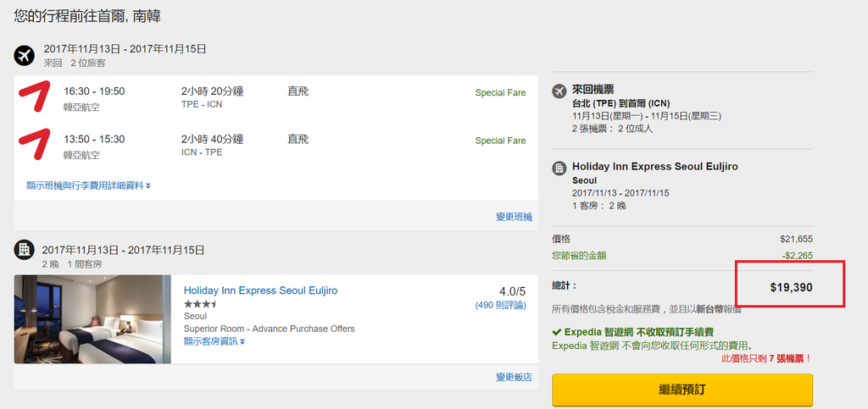Click the airplane icon beside flight dates
This screenshot has height=409, width=868.
pos(25,55)
